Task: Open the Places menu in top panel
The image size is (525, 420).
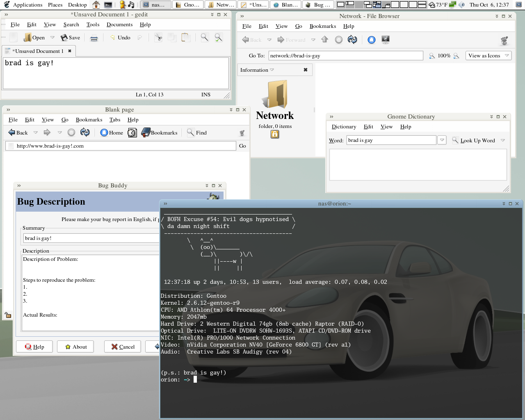Action: click(55, 5)
